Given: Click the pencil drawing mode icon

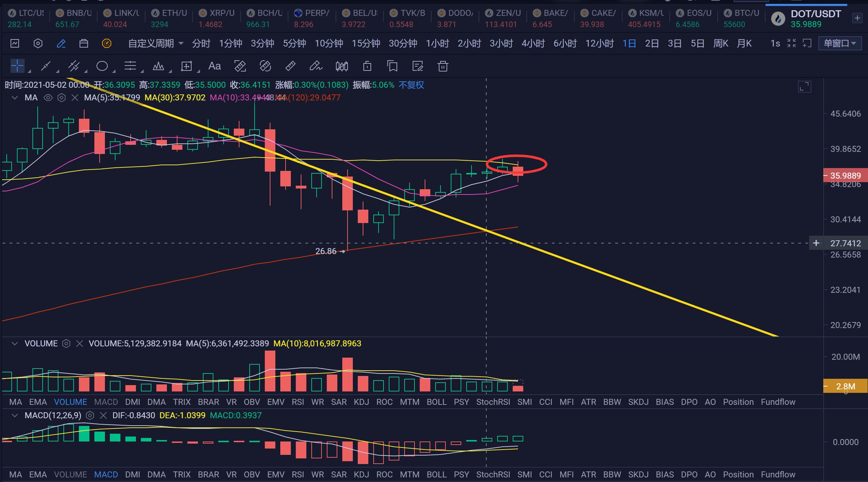Looking at the screenshot, I should [x=61, y=43].
